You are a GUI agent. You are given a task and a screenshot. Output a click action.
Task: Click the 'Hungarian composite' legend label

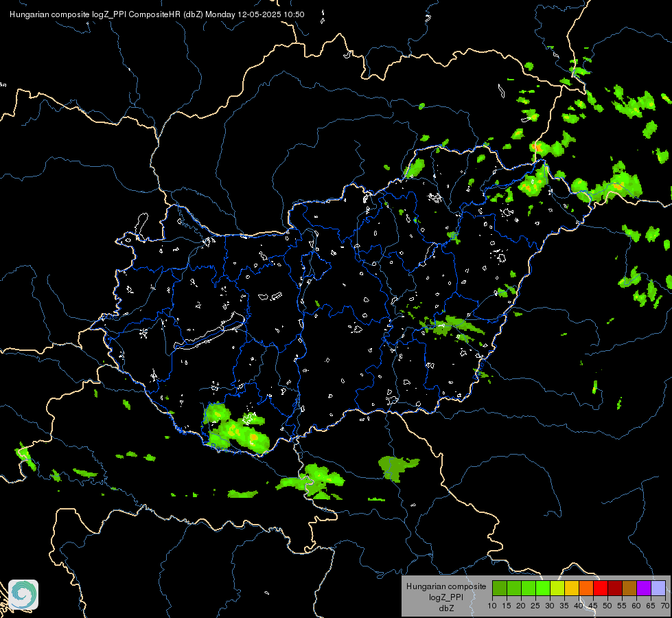pyautogui.click(x=446, y=586)
